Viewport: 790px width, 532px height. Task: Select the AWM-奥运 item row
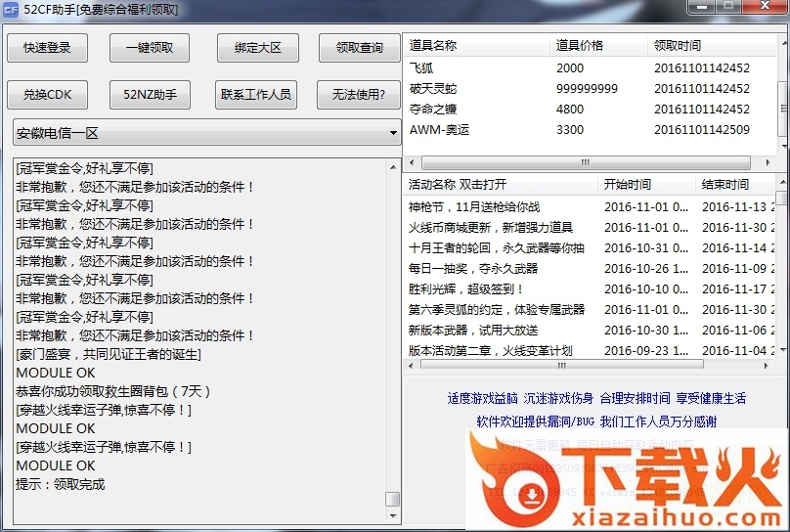pyautogui.click(x=590, y=130)
